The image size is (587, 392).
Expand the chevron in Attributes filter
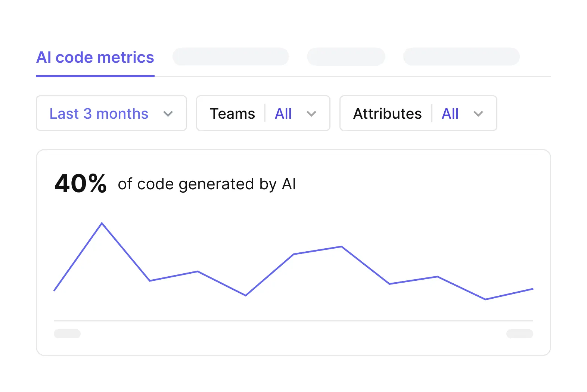478,114
